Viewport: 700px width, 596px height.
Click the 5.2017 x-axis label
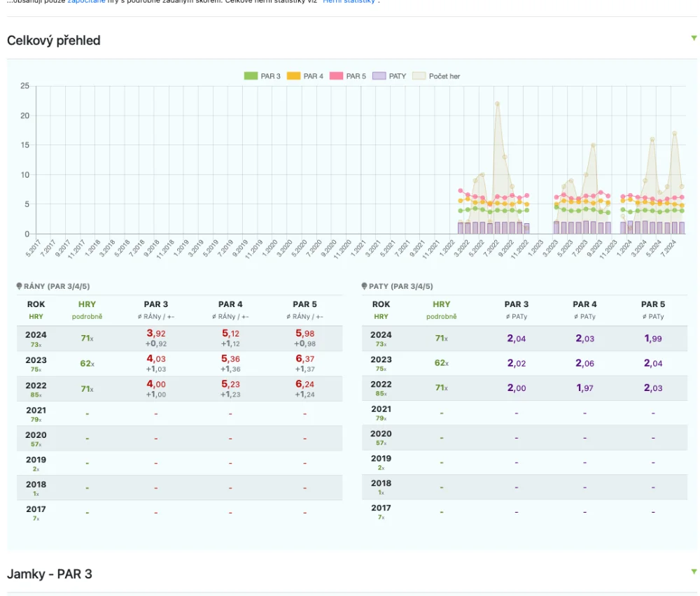pyautogui.click(x=33, y=248)
